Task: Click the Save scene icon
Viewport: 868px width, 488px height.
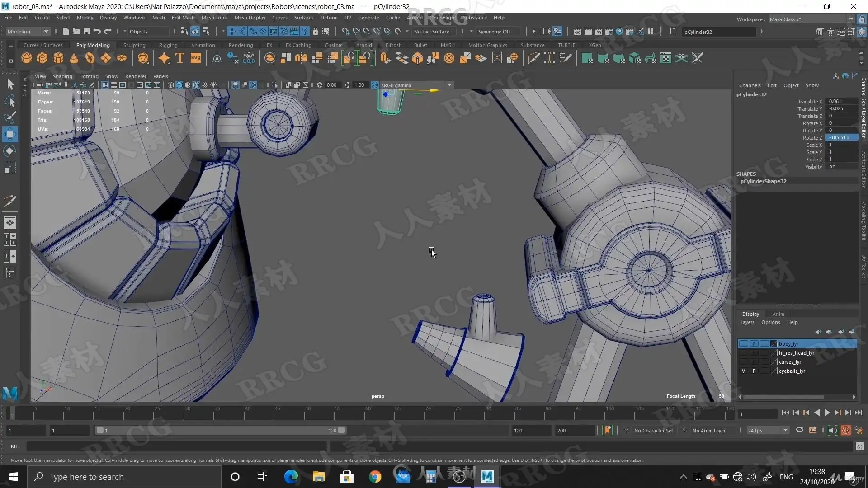Action: click(86, 31)
